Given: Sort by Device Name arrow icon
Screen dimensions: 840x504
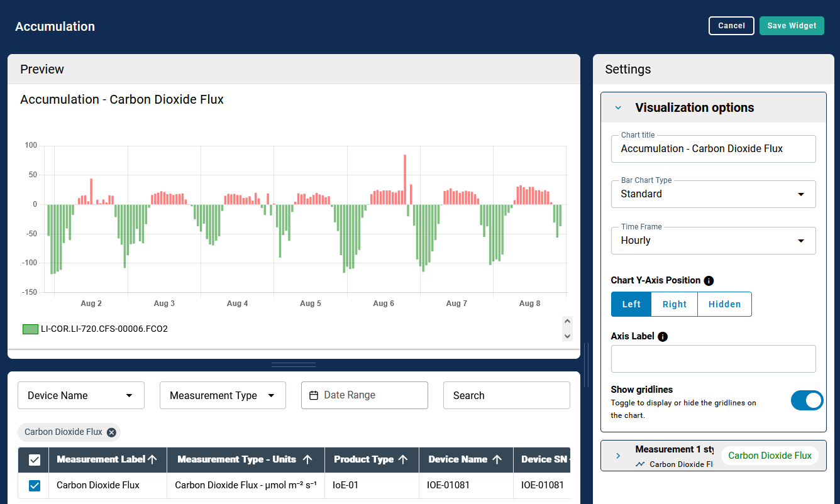Looking at the screenshot, I should coord(497,459).
